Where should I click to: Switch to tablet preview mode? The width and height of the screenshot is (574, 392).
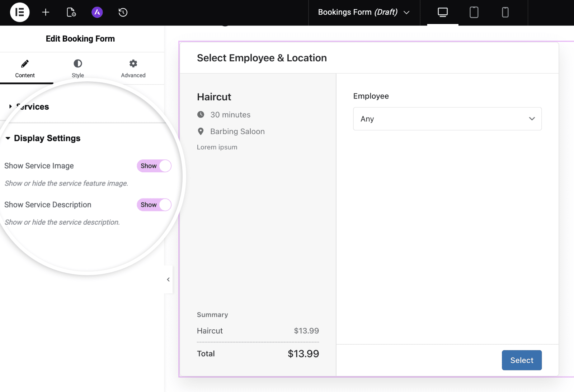click(x=474, y=12)
